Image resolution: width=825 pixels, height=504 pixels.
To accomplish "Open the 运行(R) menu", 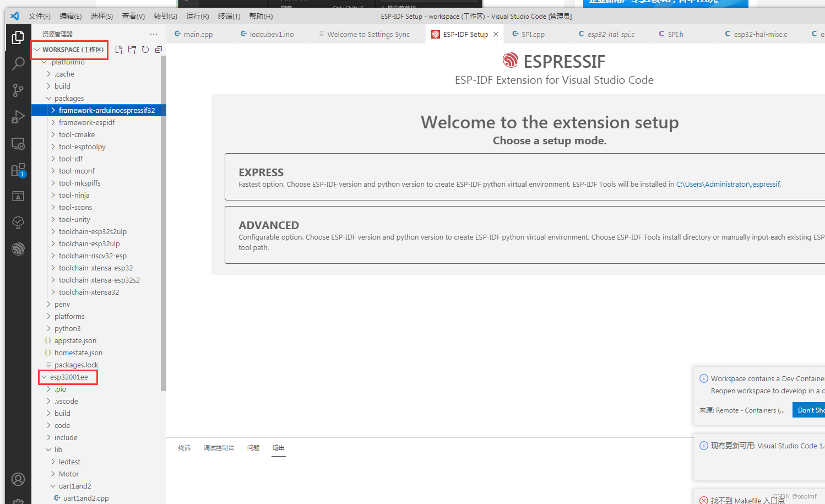I will [197, 16].
